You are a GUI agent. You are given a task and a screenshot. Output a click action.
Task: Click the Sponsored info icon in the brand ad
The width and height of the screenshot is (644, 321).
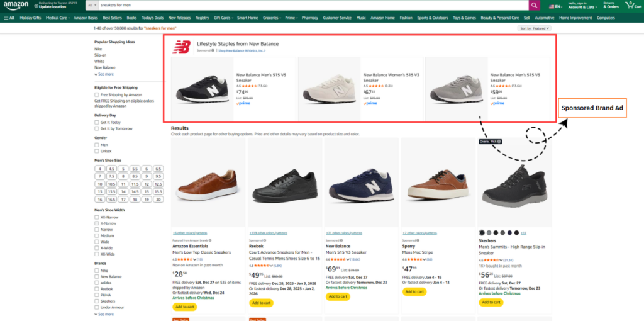coord(213,50)
